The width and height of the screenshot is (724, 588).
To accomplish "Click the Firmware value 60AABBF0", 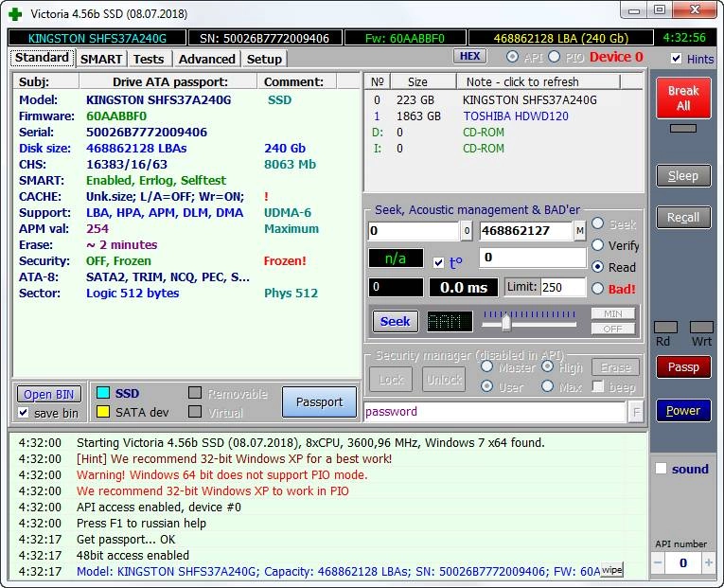I will (116, 116).
